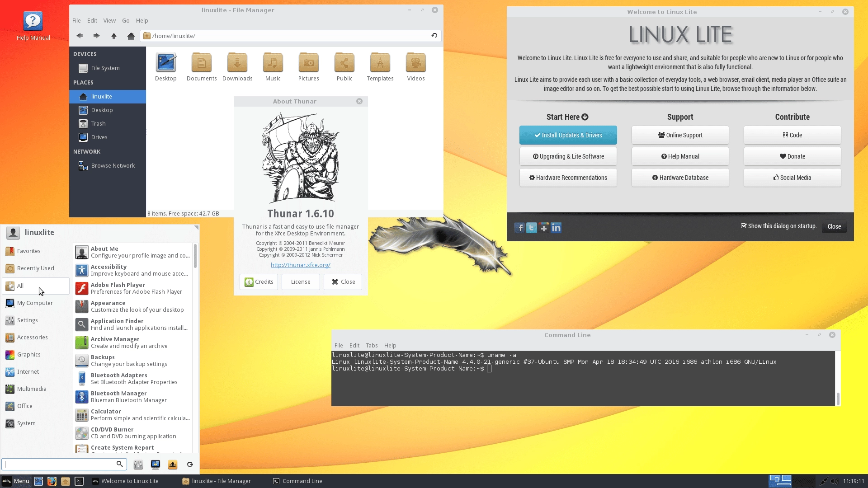Image resolution: width=868 pixels, height=488 pixels.
Task: Open the Documents folder icon
Action: pos(202,67)
